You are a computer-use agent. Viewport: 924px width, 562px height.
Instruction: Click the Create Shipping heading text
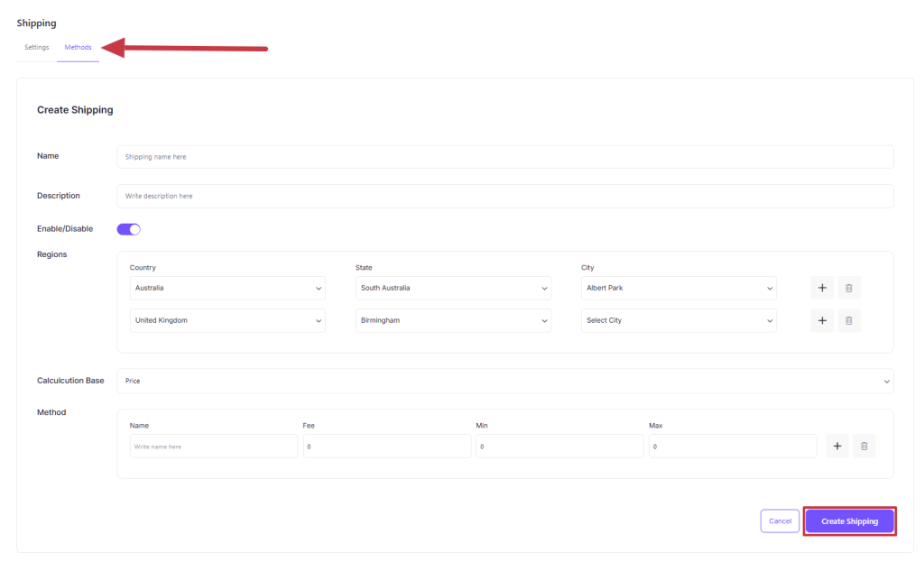coord(75,110)
